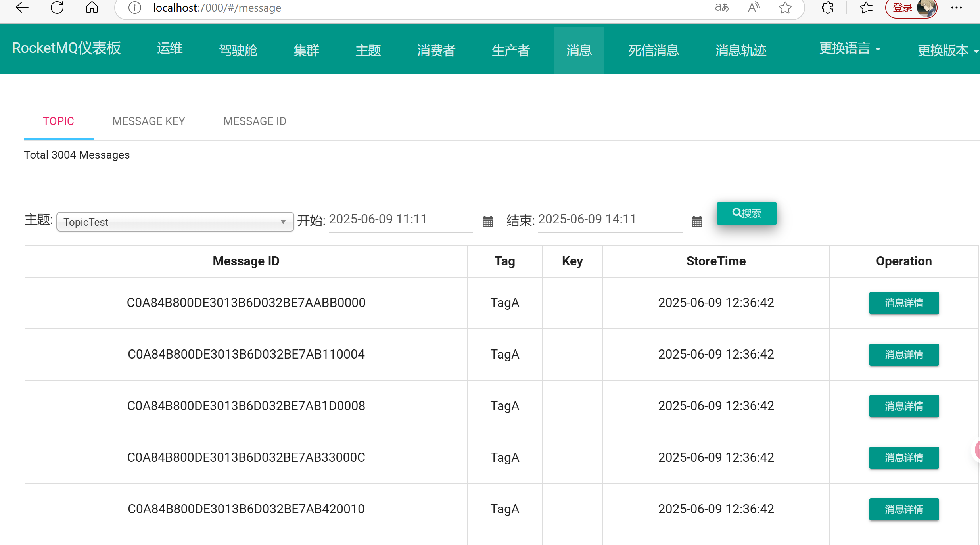The image size is (980, 545).
Task: Expand the TopicTest topic dropdown
Action: point(175,222)
